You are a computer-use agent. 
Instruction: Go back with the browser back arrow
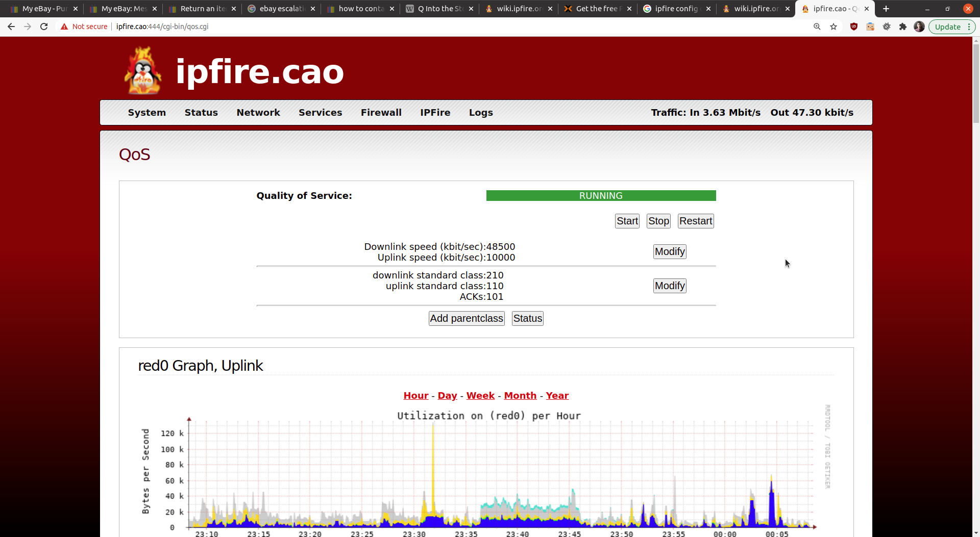[x=11, y=27]
